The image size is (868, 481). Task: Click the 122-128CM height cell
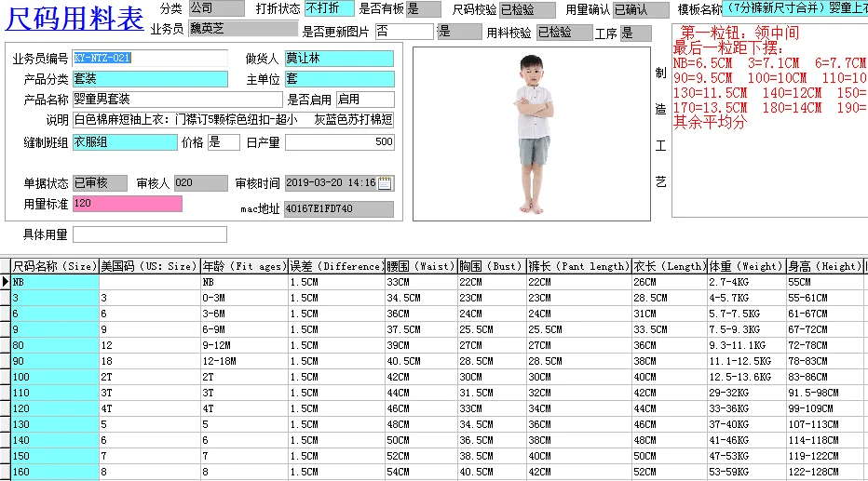[x=825, y=472]
